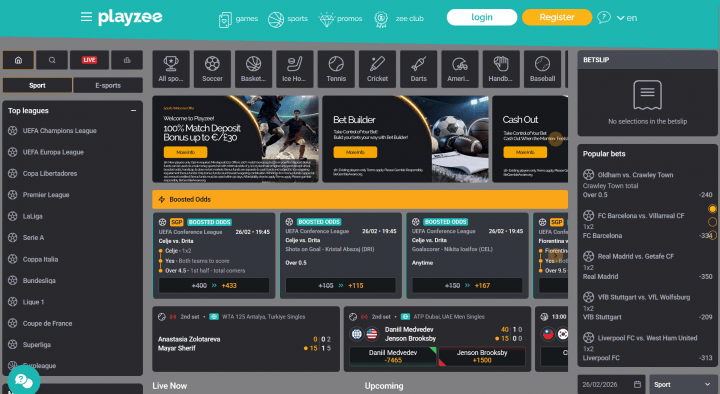Viewport: 720px width, 394px height.
Task: Open Copa Libertadores league
Action: [x=50, y=174]
